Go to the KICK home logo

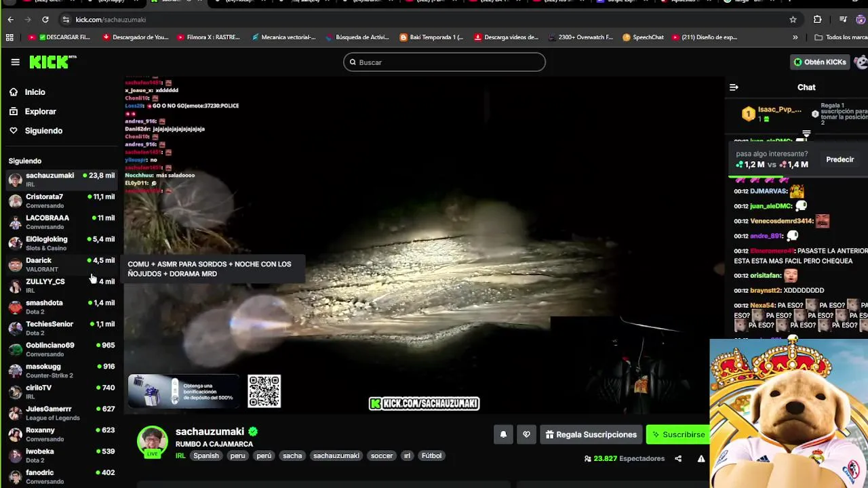click(52, 62)
